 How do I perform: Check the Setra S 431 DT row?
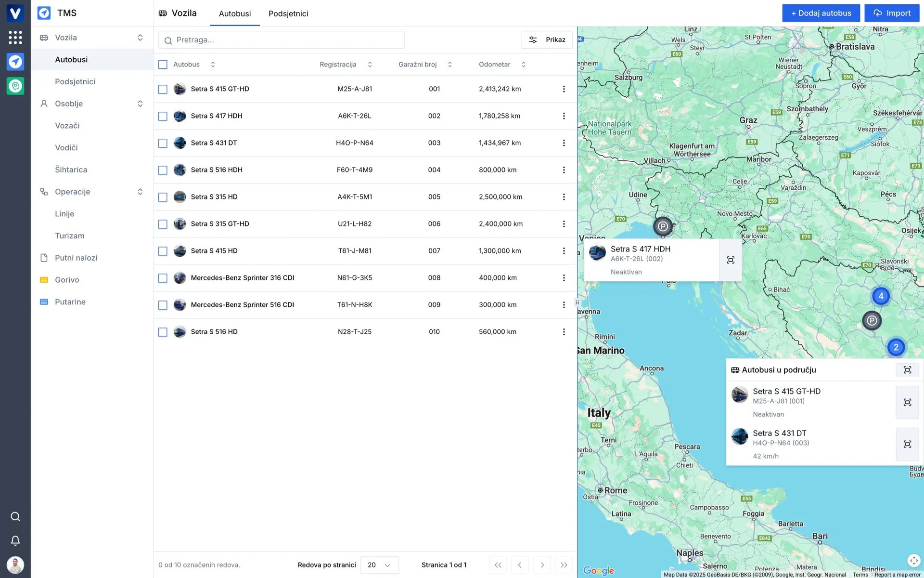click(163, 143)
